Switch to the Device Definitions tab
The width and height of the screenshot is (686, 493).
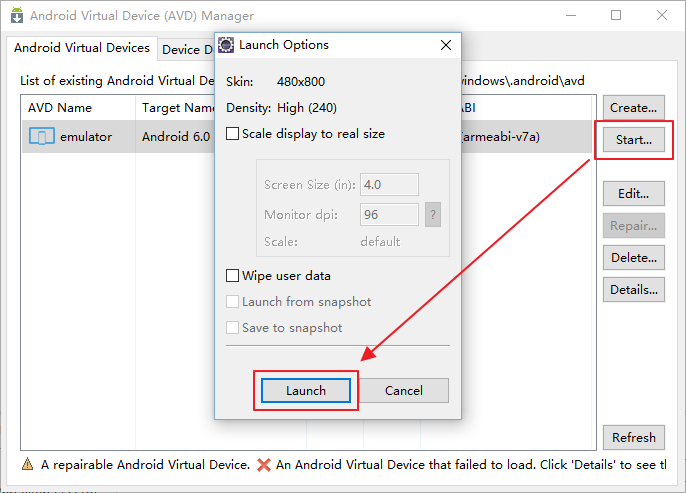pos(187,49)
